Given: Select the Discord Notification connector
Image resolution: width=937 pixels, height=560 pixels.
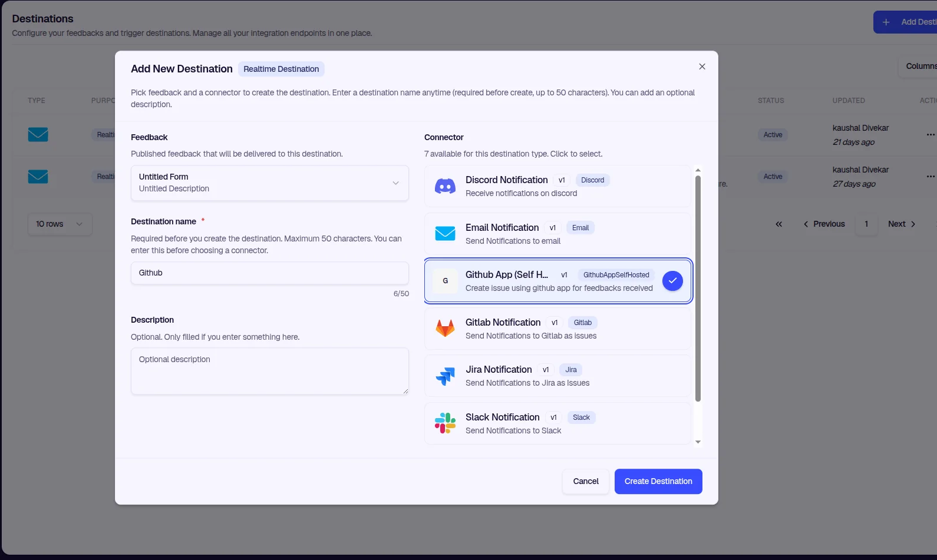Looking at the screenshot, I should [x=557, y=186].
